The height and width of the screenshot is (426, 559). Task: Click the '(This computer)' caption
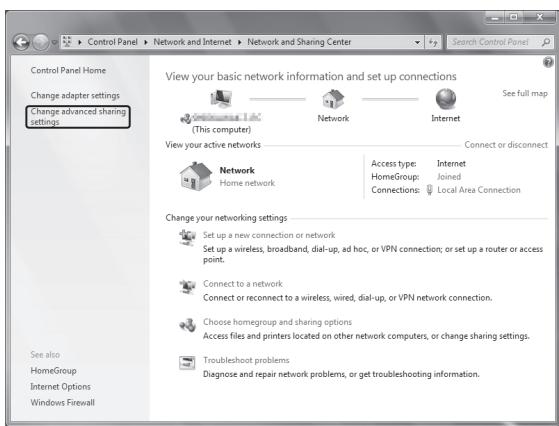[221, 129]
